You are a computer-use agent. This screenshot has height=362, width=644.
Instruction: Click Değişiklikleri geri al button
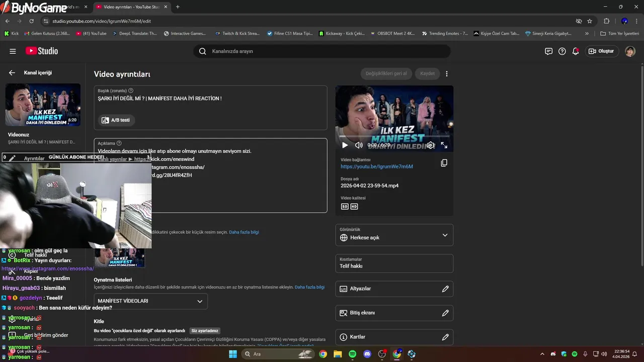(x=386, y=73)
